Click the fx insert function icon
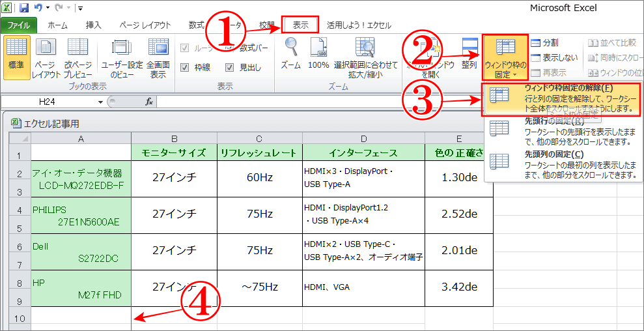Screen dimensions: 644x331 (149, 102)
